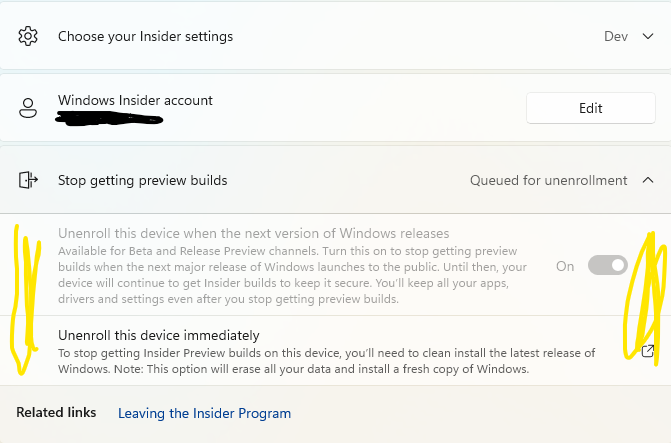Click the On label beside the toggle
This screenshot has width=671, height=443.
click(565, 266)
